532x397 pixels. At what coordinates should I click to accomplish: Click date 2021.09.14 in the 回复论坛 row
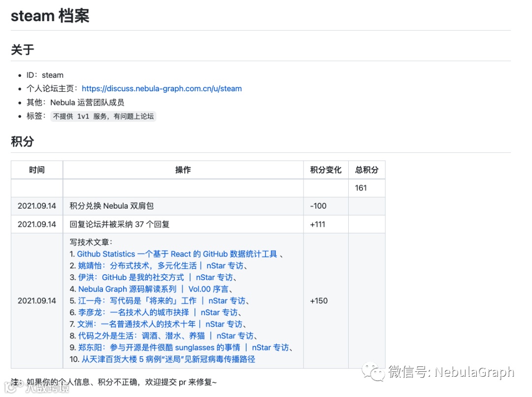[x=36, y=224]
